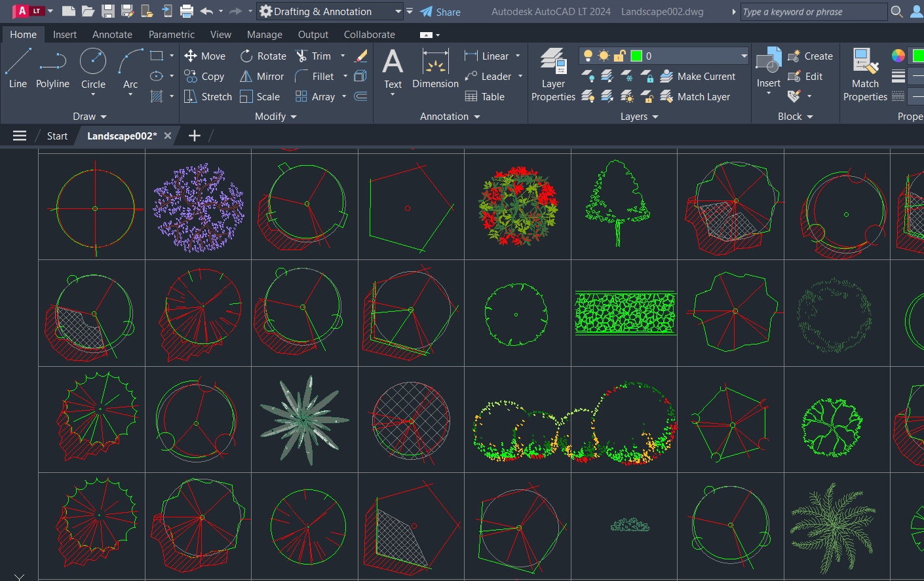The height and width of the screenshot is (581, 924).
Task: Select the Rotate modify tool
Action: [263, 56]
